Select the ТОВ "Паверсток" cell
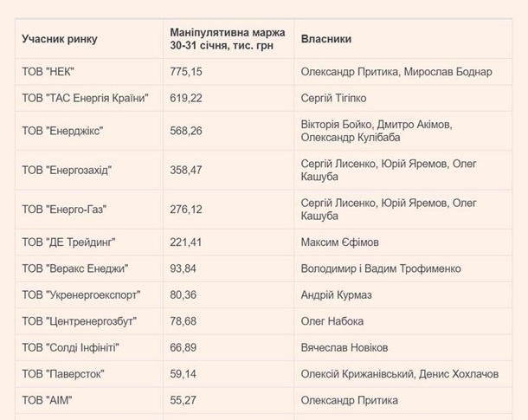528x420 pixels. 63,374
